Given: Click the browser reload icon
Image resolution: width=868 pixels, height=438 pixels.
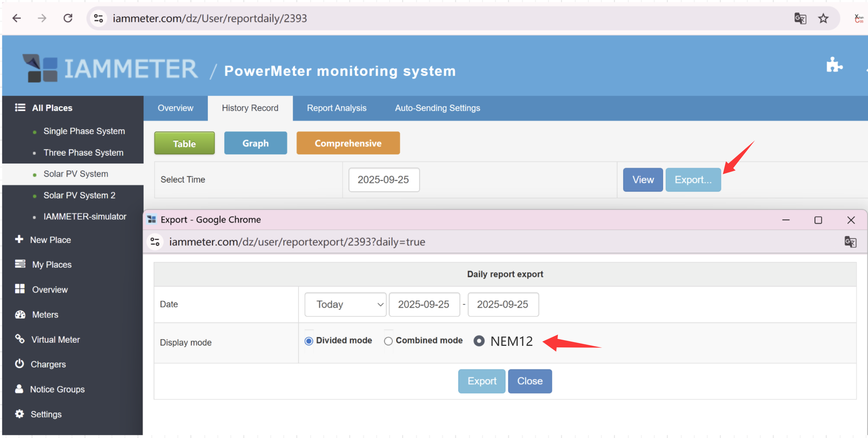Looking at the screenshot, I should (x=68, y=18).
